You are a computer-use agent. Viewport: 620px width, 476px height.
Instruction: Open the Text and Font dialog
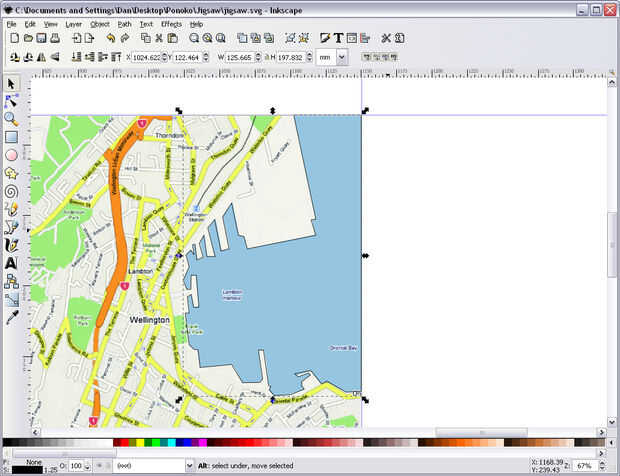[338, 38]
